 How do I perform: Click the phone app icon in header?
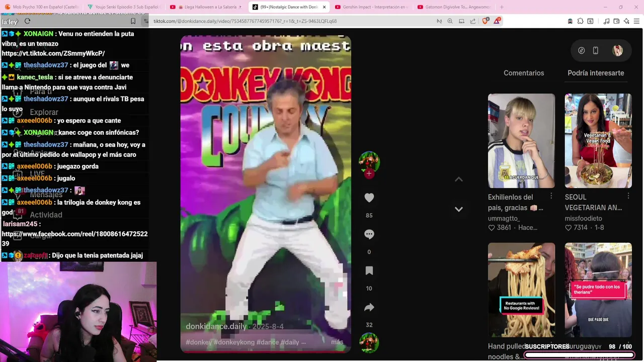point(595,50)
